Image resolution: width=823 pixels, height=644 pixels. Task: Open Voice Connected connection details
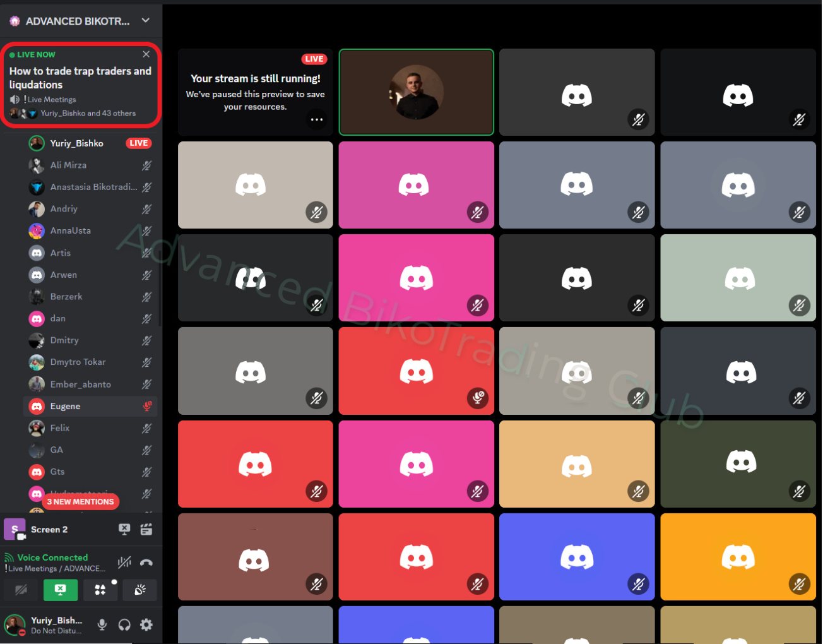click(52, 558)
